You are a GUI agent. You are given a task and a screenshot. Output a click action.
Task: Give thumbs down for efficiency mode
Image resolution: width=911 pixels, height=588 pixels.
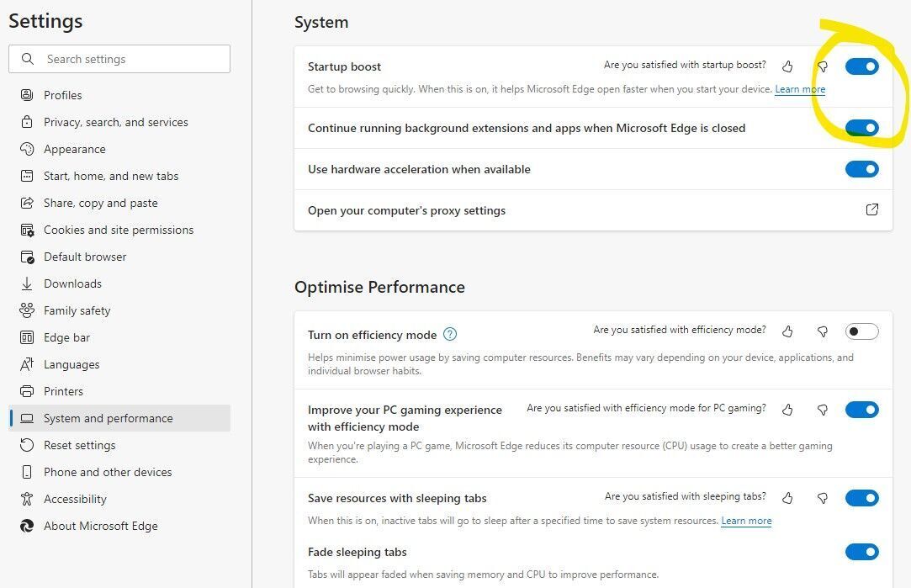(822, 331)
